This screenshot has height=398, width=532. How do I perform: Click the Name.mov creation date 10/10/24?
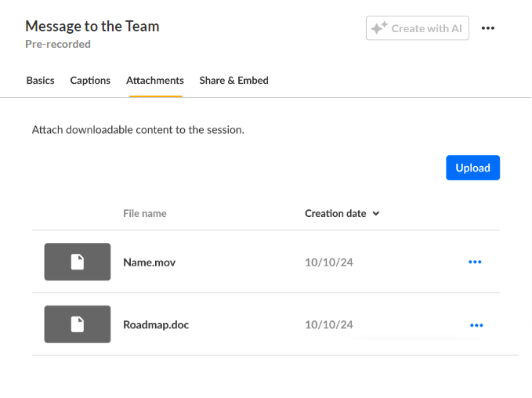pos(329,262)
